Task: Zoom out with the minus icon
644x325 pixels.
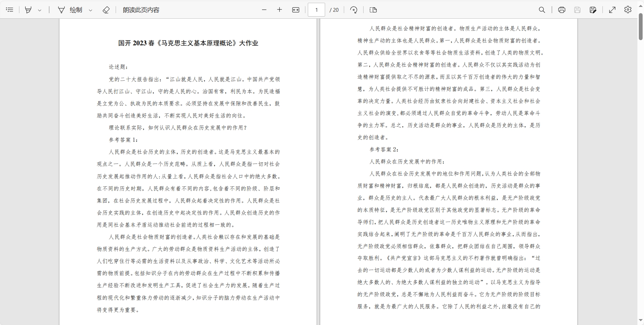Action: [x=264, y=10]
